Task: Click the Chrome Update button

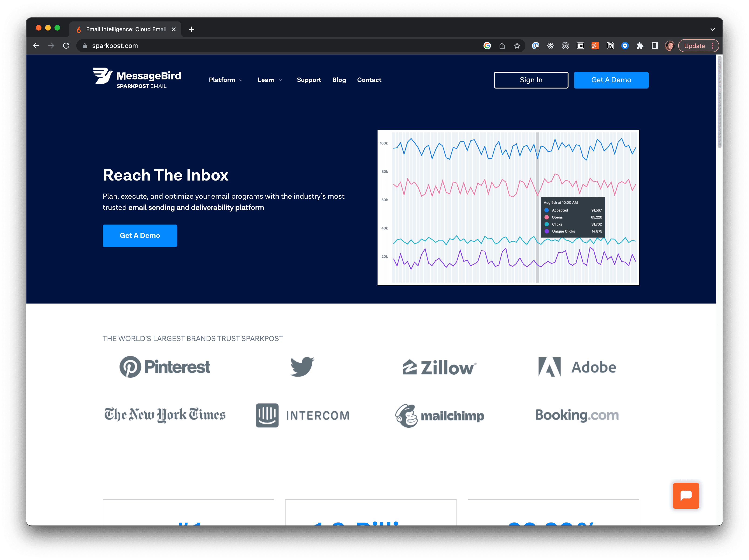Action: 694,46
